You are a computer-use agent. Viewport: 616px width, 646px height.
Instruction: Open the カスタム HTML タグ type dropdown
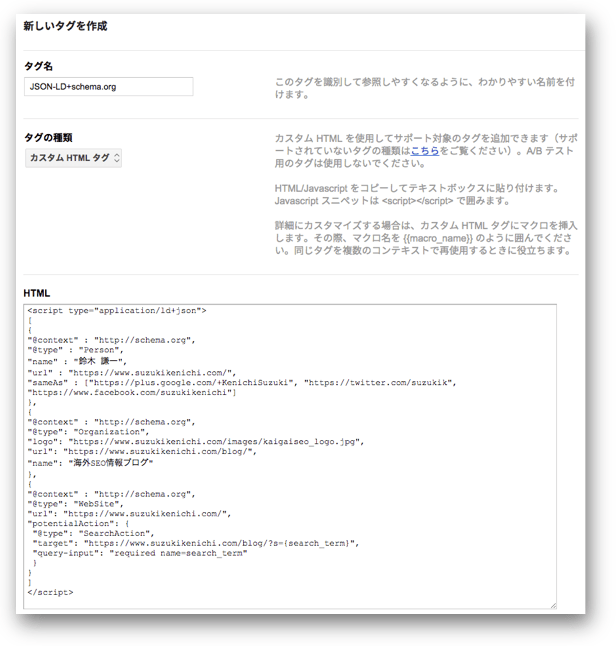pos(73,158)
